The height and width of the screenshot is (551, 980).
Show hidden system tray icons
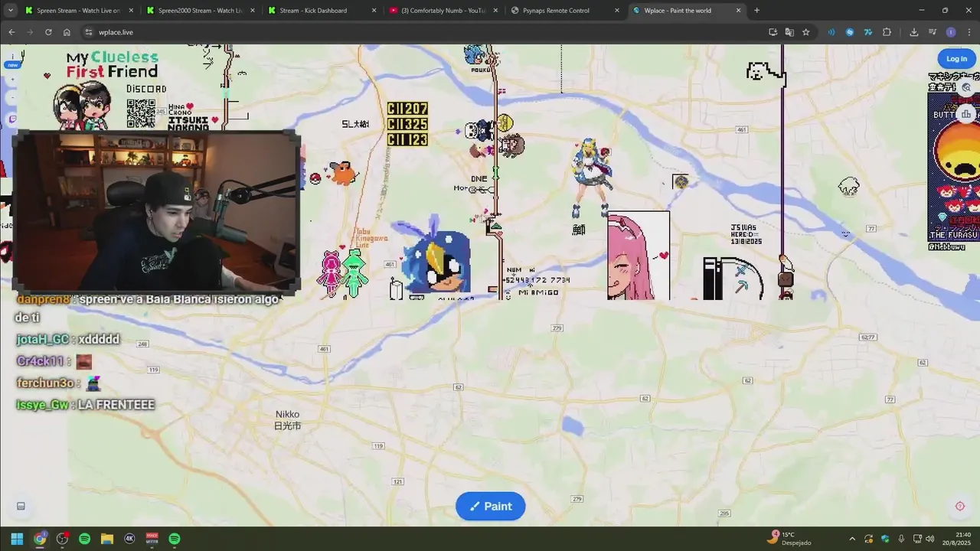click(852, 539)
